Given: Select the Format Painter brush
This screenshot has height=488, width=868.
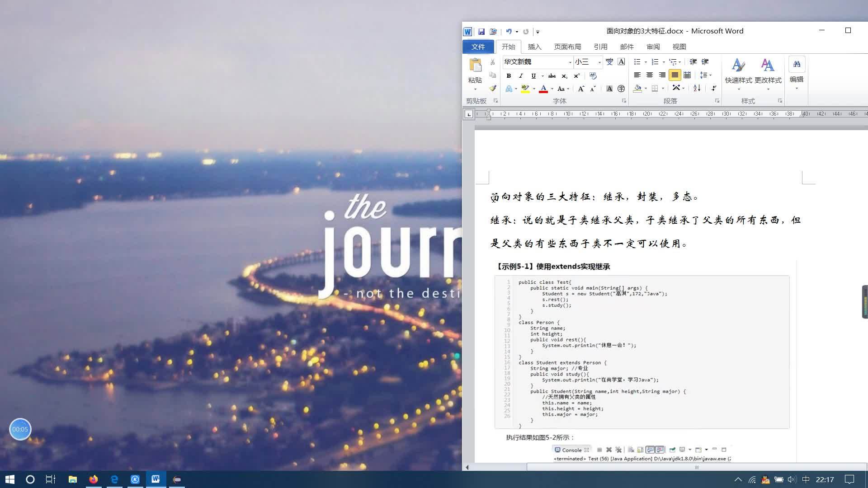Looking at the screenshot, I should pos(493,88).
